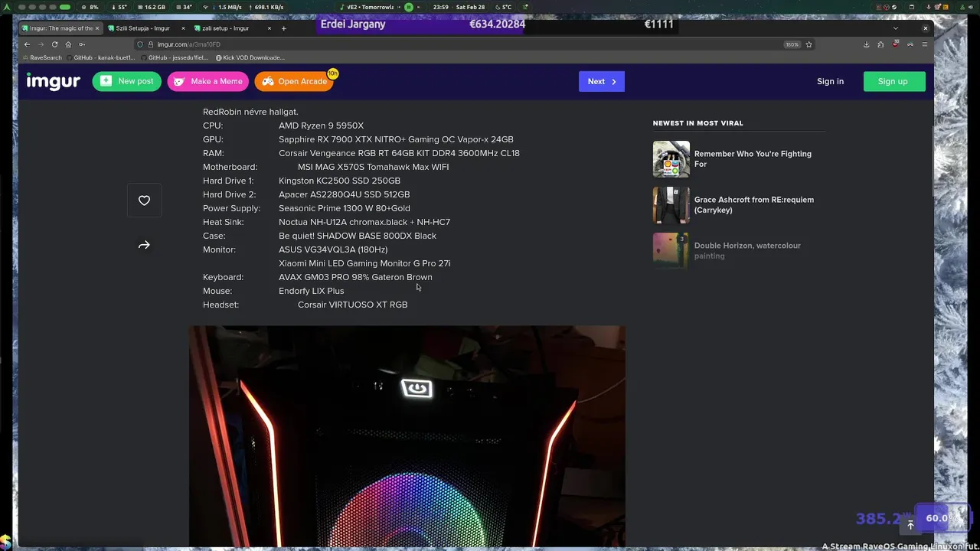This screenshot has height=551, width=980.
Task: Click the Sign in link
Action: (x=830, y=81)
